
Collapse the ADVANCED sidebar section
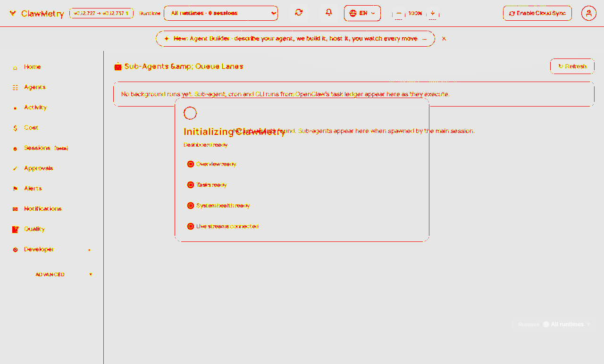click(x=52, y=274)
